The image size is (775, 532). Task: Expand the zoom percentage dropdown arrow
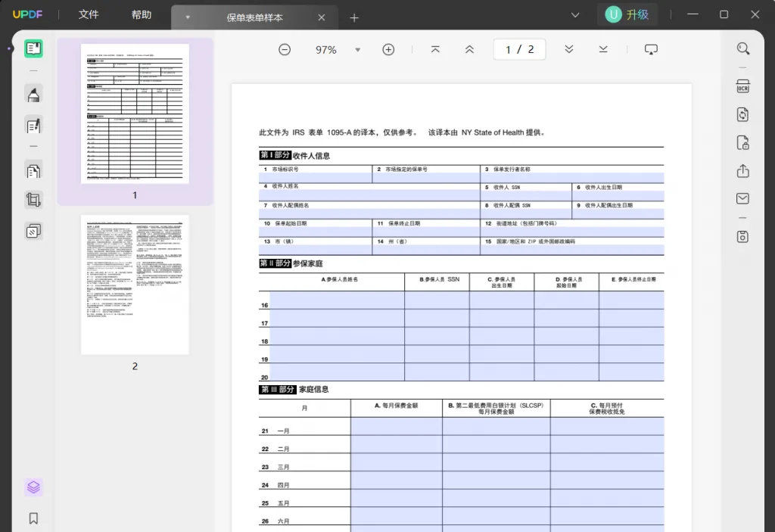tap(357, 50)
